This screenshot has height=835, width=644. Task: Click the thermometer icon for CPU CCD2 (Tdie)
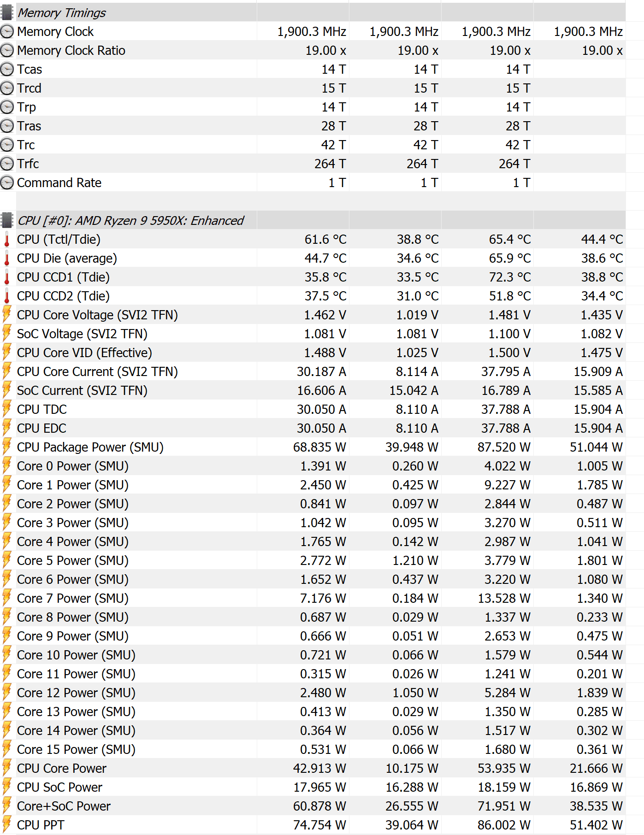pos(7,296)
